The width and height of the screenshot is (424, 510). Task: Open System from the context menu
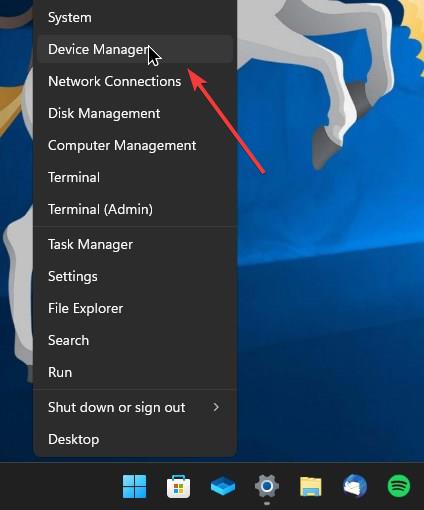pyautogui.click(x=135, y=18)
